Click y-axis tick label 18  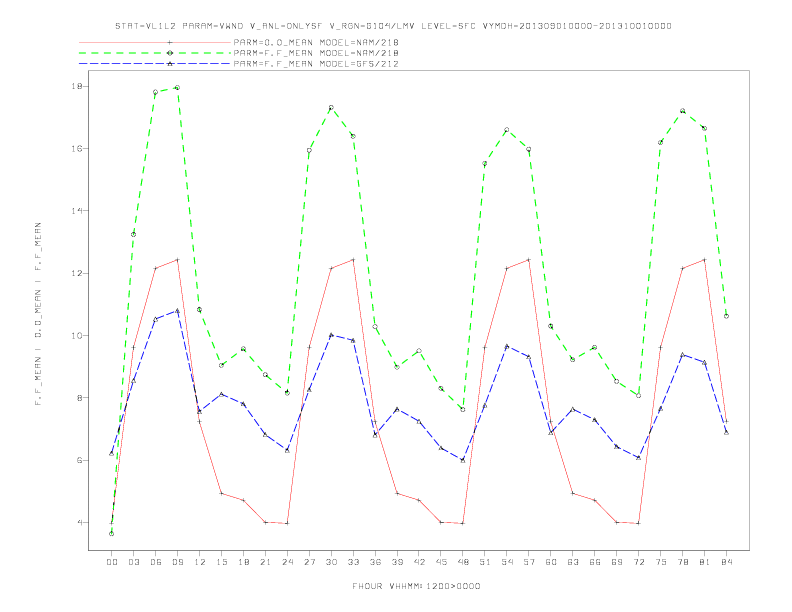click(x=77, y=86)
